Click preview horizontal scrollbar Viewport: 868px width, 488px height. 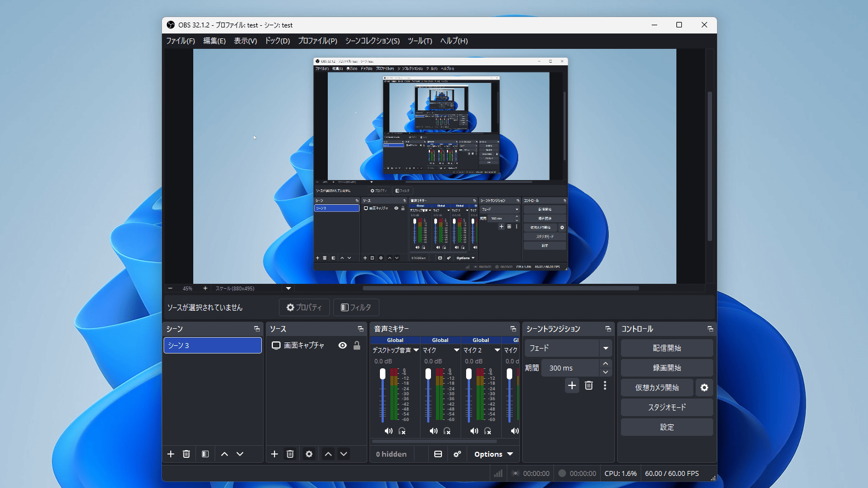(x=501, y=288)
